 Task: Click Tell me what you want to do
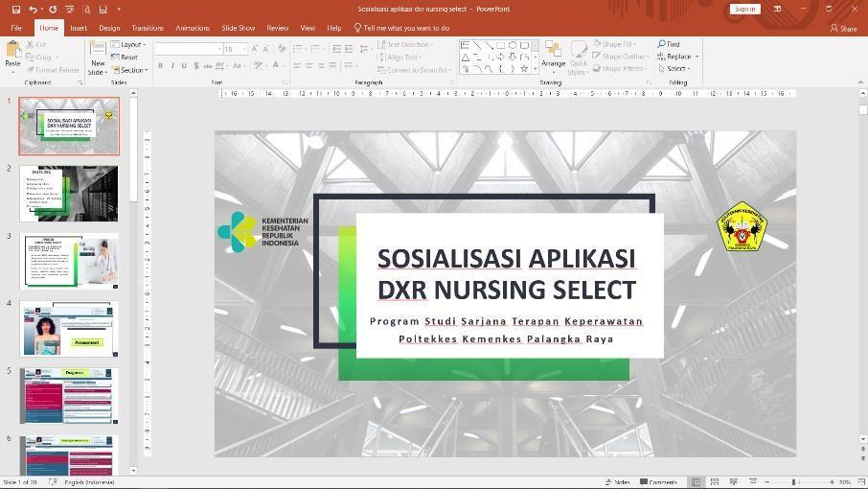click(x=401, y=28)
